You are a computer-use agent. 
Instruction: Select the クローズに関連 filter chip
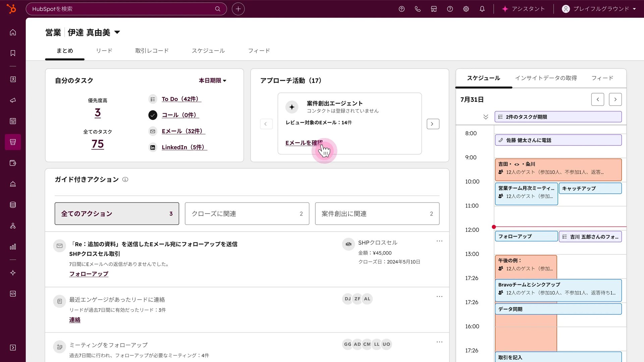247,214
